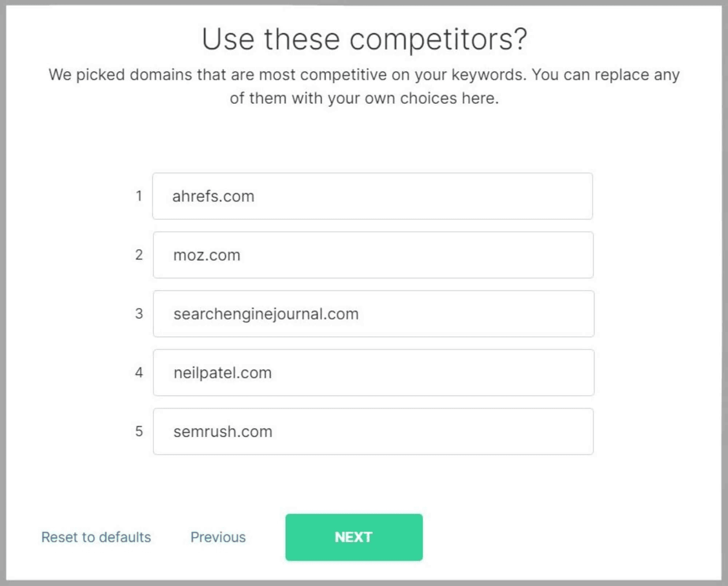Restore default competitor domains
The height and width of the screenshot is (586, 728).
(96, 537)
